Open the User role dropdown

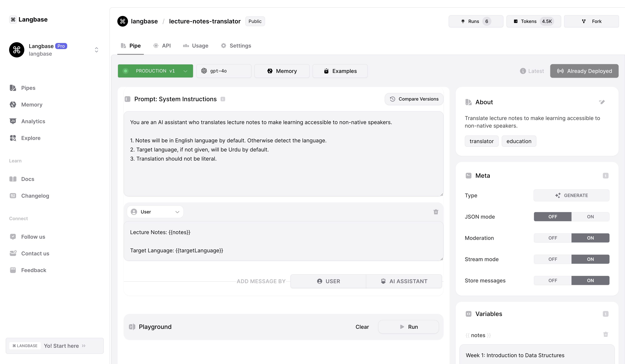[155, 212]
